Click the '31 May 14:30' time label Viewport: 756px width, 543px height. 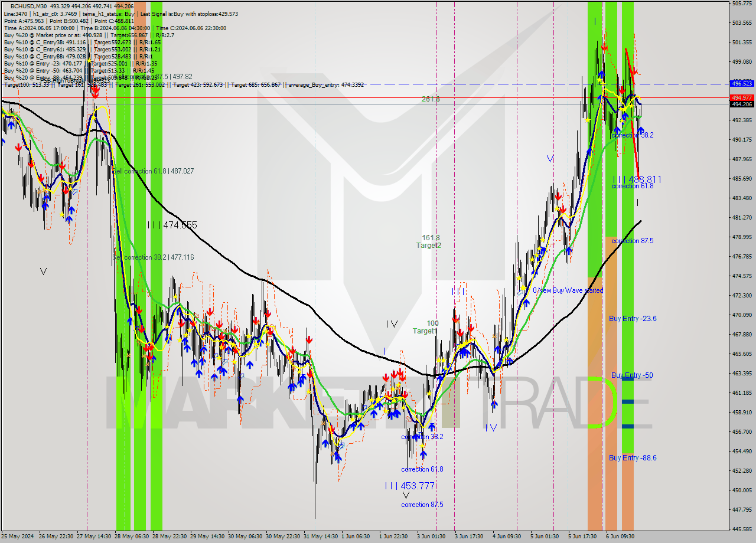(321, 537)
